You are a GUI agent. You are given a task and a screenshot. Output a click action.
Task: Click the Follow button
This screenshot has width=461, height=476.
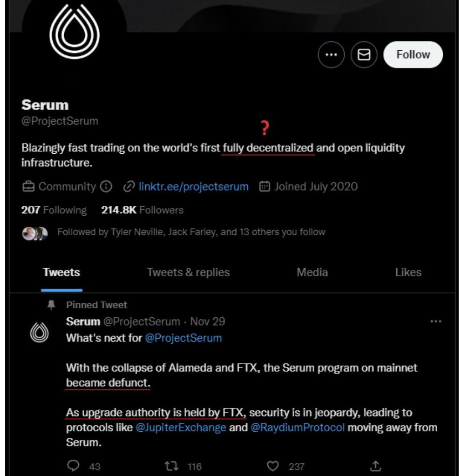413,54
